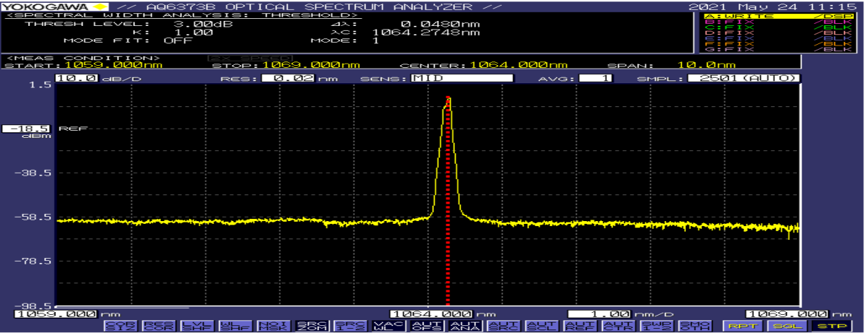This screenshot has height=333, width=868.
Task: Click the COR SIZ status indicator
Action: 114,325
